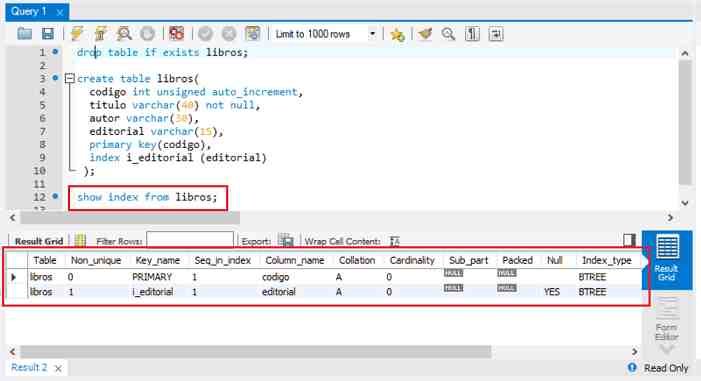Viewport: 701px width, 381px height.
Task: Execute the query with lightning bolt icon
Action: tap(77, 34)
